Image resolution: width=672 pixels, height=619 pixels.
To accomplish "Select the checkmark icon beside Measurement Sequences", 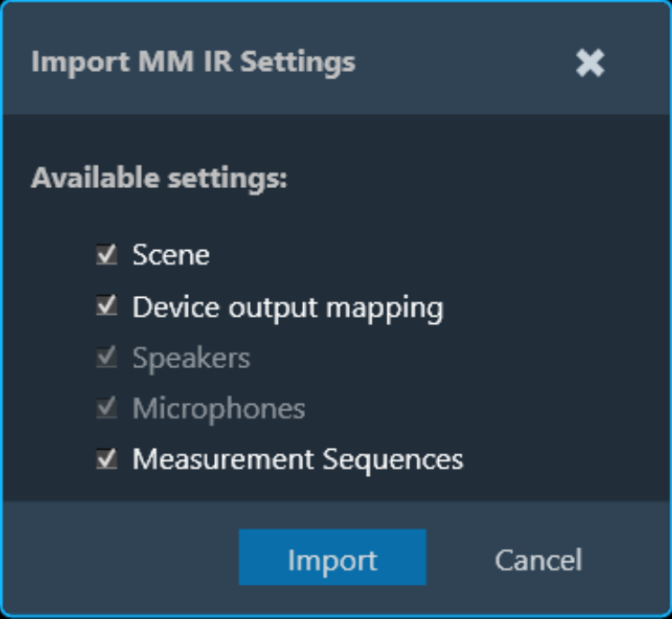I will [107, 459].
